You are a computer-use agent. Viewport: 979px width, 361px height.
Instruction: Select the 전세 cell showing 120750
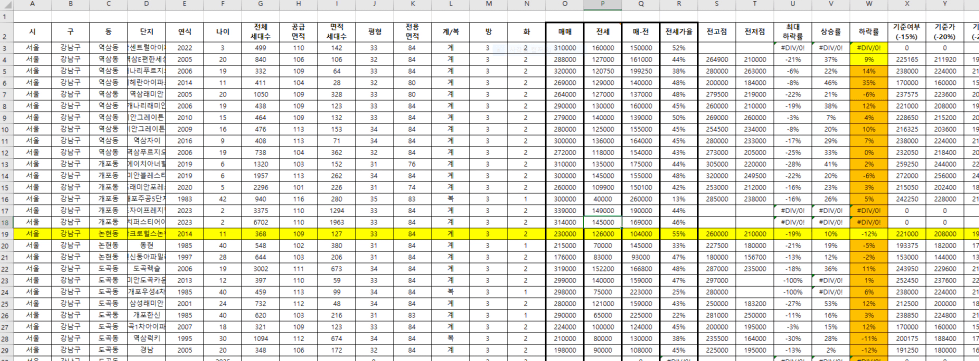pos(603,71)
